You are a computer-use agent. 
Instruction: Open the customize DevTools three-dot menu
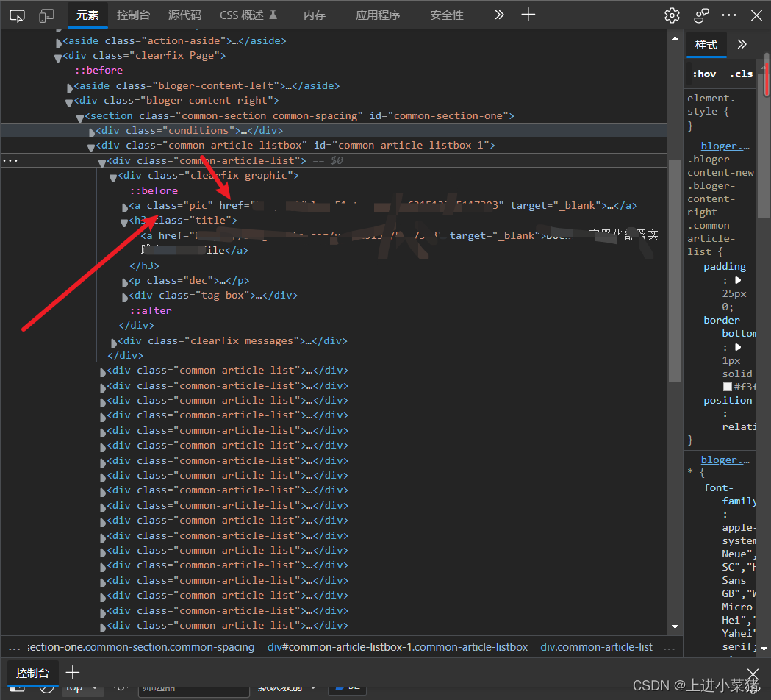point(728,15)
